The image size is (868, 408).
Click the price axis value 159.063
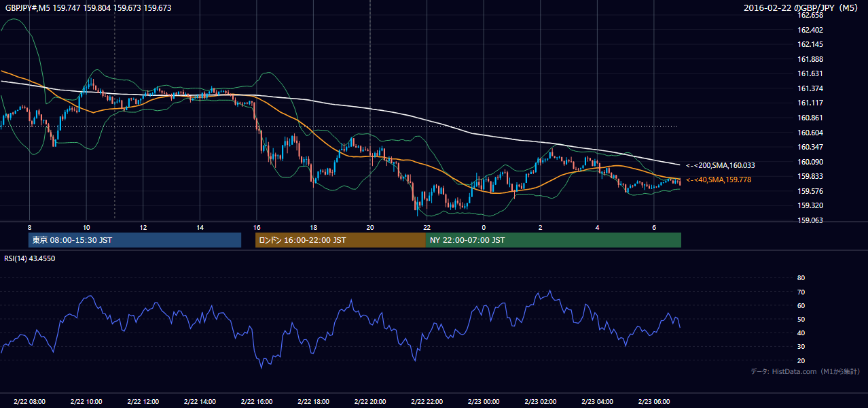[x=810, y=220]
